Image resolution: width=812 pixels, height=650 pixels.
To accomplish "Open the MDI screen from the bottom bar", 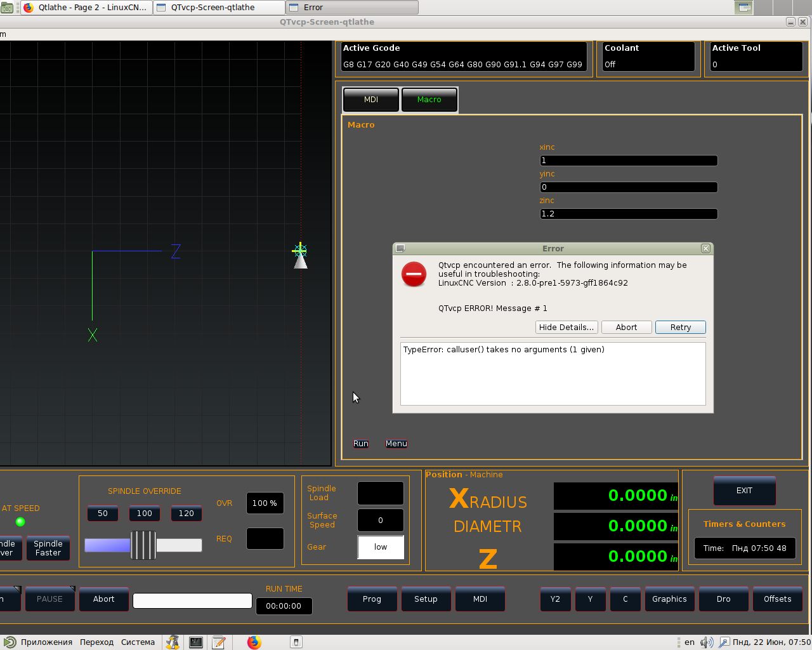I will pos(480,599).
